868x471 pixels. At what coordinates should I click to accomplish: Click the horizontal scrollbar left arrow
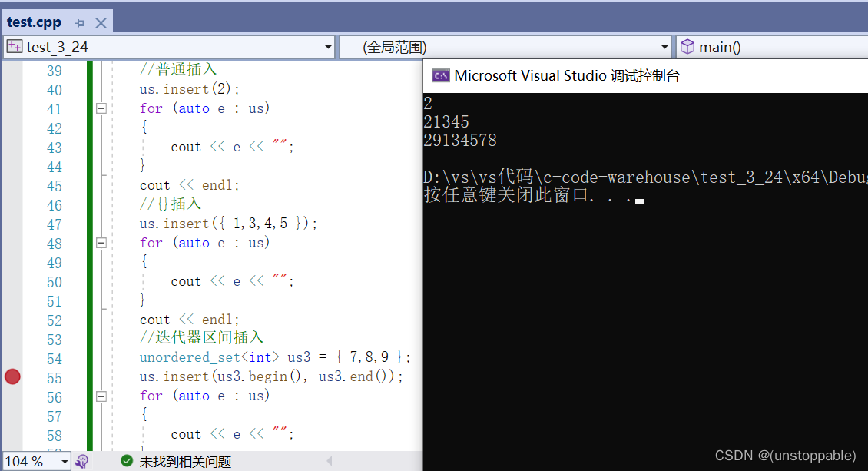[330, 462]
